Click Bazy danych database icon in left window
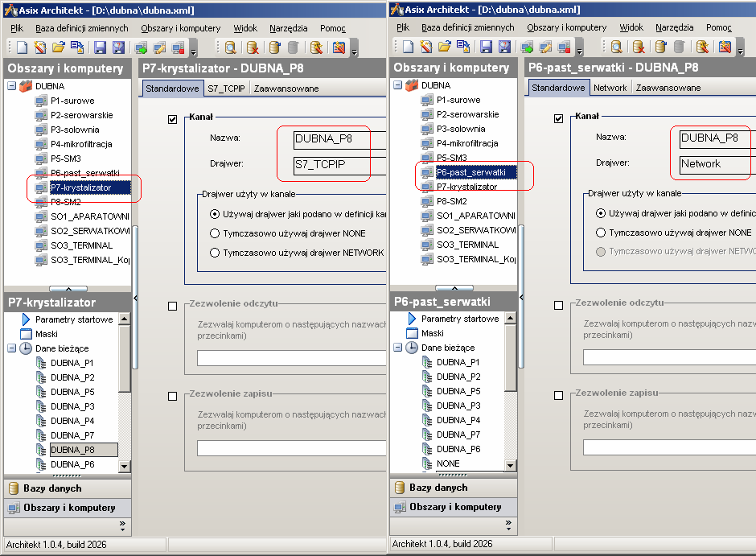 14,488
